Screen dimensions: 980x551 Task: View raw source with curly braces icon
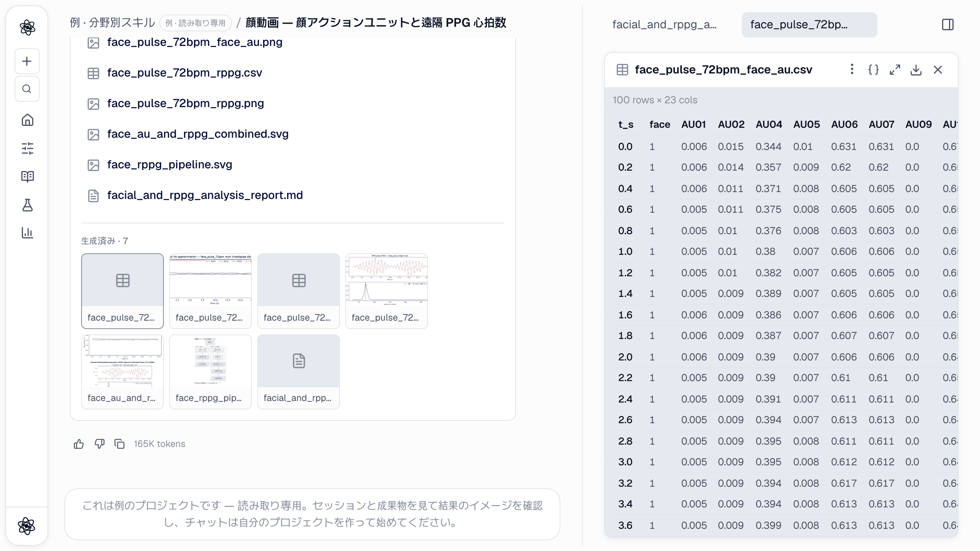click(873, 70)
